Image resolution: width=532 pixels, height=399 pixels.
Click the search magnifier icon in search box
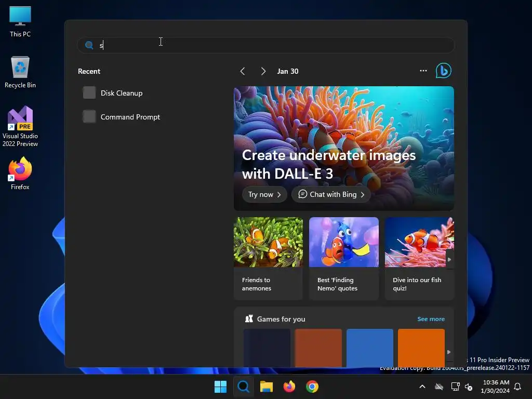(89, 45)
